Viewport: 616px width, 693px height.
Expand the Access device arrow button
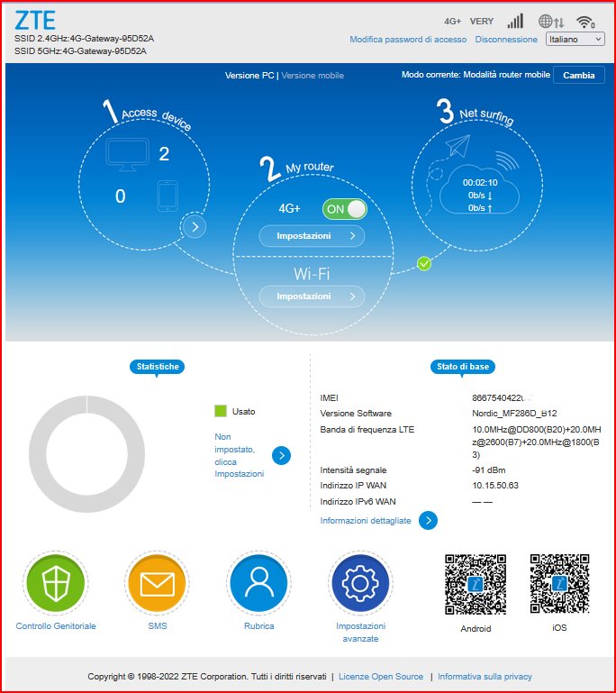point(194,227)
